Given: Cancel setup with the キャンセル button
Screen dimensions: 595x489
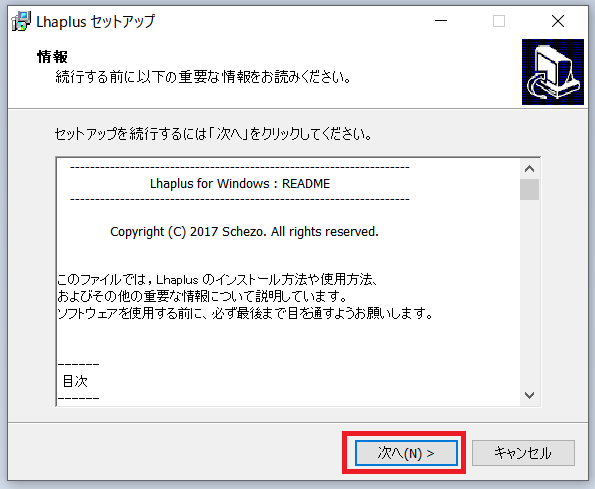Looking at the screenshot, I should point(523,453).
